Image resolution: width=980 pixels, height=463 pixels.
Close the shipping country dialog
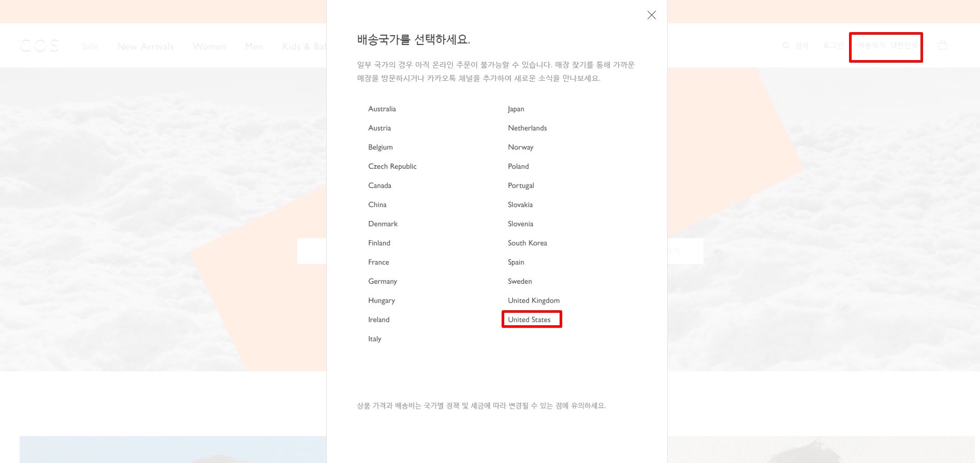click(651, 15)
